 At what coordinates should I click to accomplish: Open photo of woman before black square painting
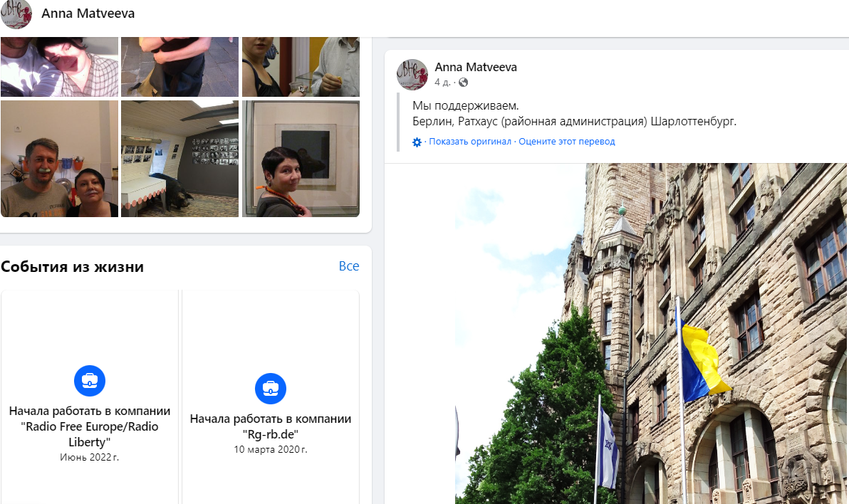coord(301,159)
